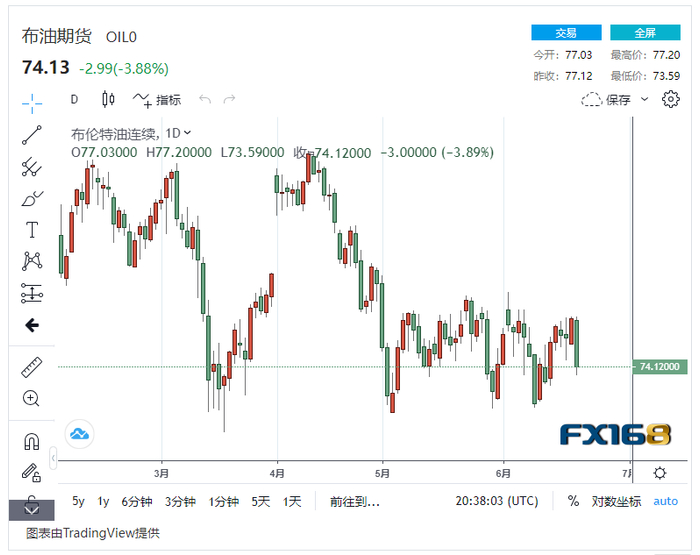The height and width of the screenshot is (555, 700).
Task: Activate the zoom in tool
Action: click(32, 398)
